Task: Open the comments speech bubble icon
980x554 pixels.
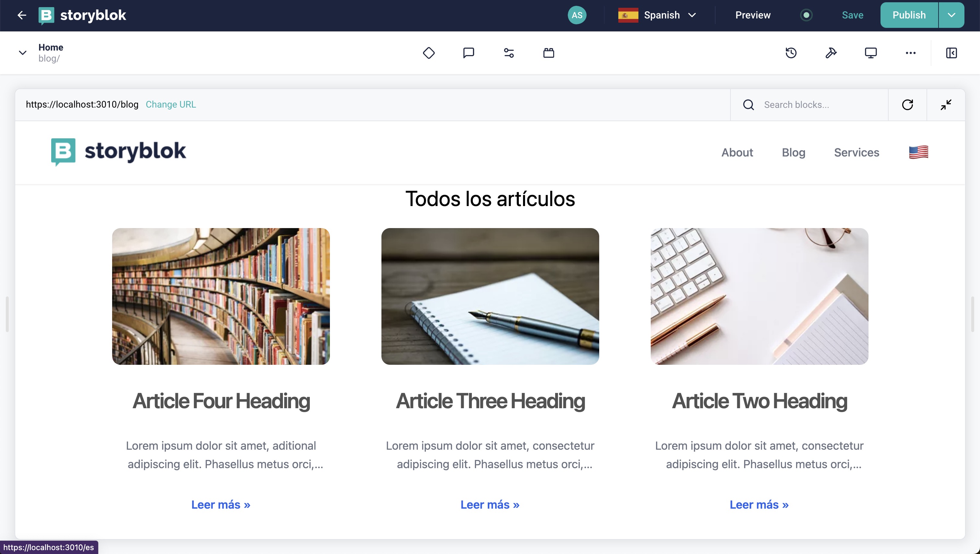Action: coord(469,53)
